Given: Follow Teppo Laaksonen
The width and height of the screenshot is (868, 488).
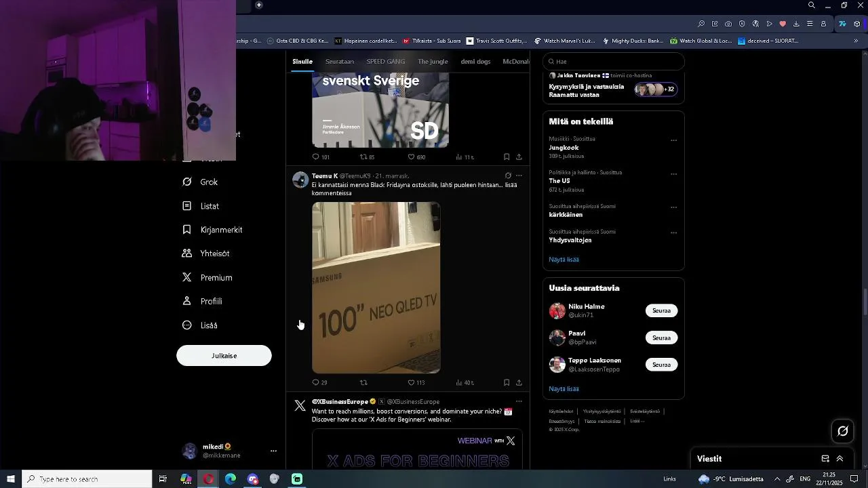Looking at the screenshot, I should coord(661,365).
